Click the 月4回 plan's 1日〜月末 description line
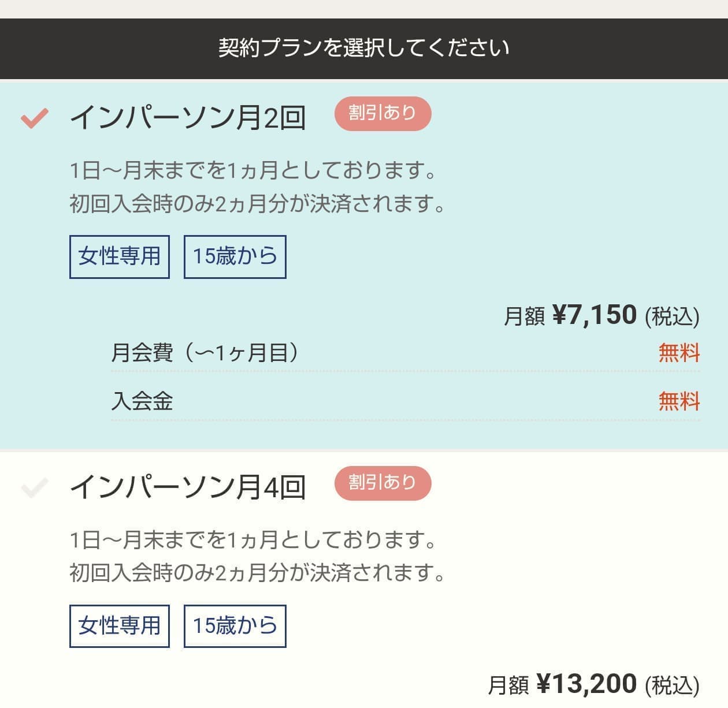Screen dimensions: 728x708 253,541
